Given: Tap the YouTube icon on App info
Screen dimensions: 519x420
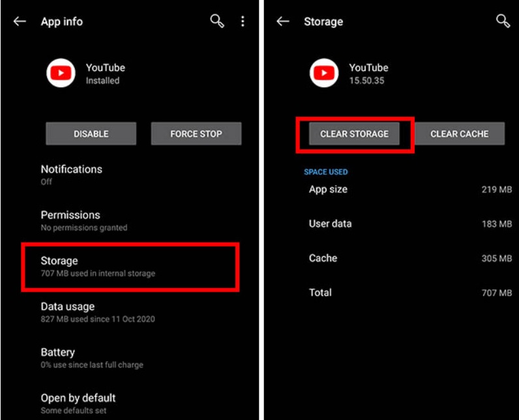Looking at the screenshot, I should [x=61, y=73].
